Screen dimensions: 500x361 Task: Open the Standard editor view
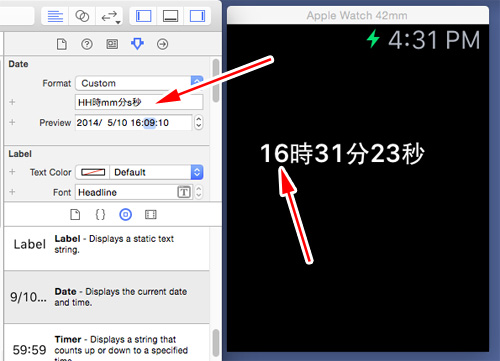pos(55,16)
